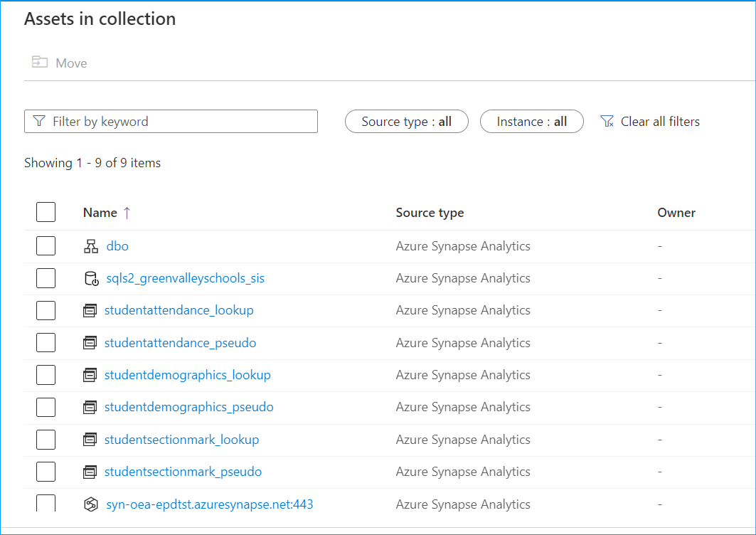Open the studentdemographics_pseudo asset

tap(189, 407)
